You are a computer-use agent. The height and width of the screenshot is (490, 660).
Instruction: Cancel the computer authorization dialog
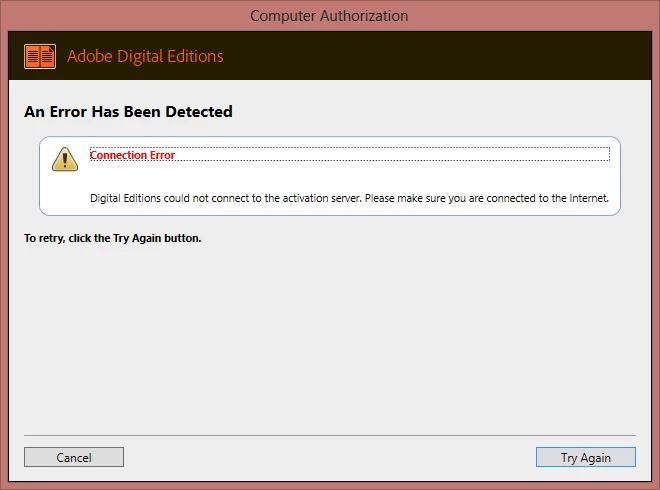pyautogui.click(x=74, y=457)
